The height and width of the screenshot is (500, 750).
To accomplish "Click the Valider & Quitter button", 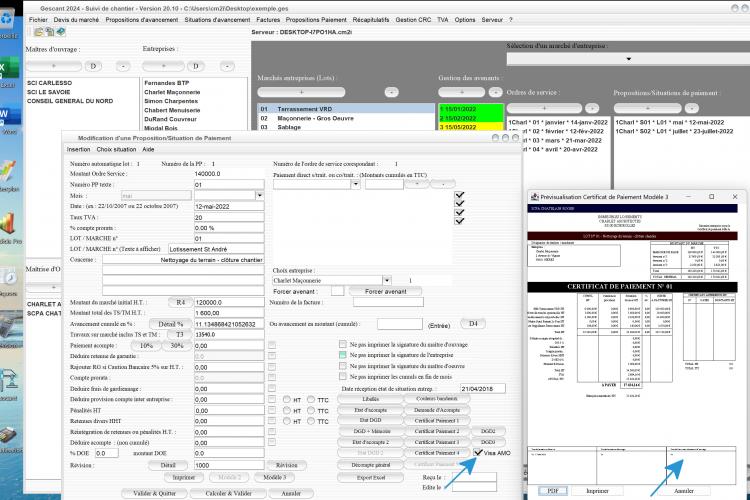I will (x=154, y=493).
